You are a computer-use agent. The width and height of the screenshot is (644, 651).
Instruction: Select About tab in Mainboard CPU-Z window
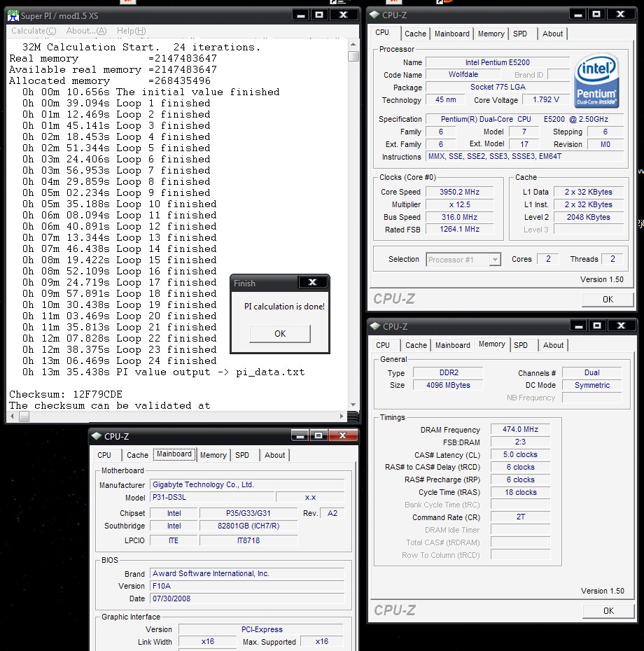(275, 455)
